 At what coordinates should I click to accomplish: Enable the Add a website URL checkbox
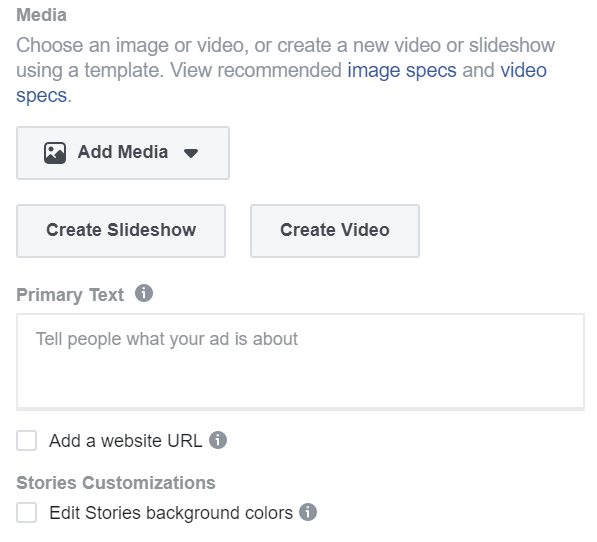pos(27,440)
